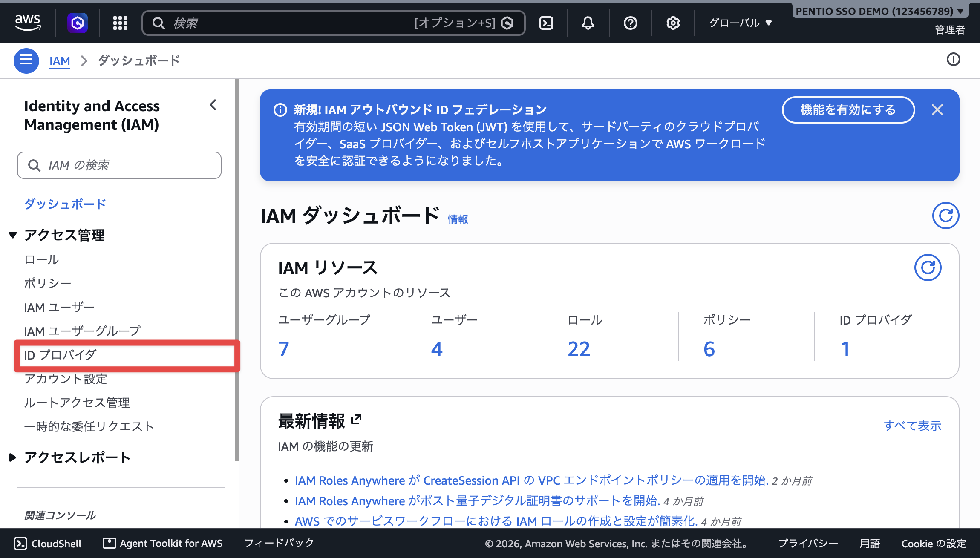Click the magnifier icon in top search bar
Screen dimensions: 980x558
tap(159, 23)
